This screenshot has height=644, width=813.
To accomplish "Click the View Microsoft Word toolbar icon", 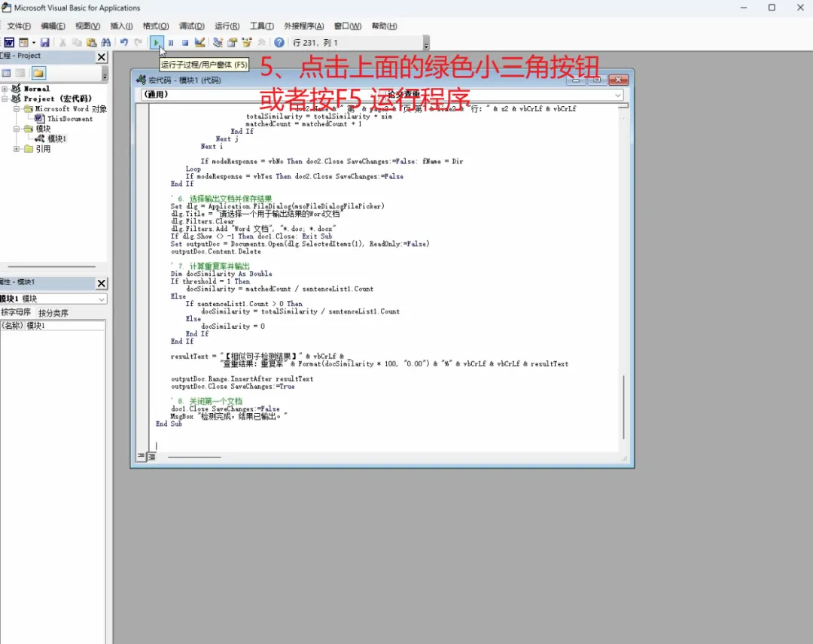I will (x=9, y=42).
